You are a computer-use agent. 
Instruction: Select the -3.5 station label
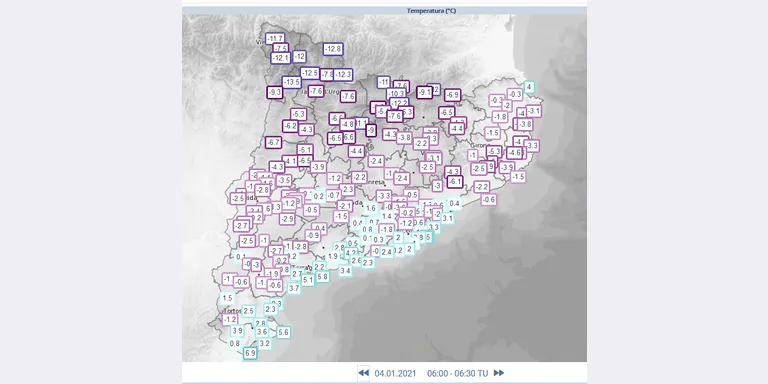click(x=284, y=180)
